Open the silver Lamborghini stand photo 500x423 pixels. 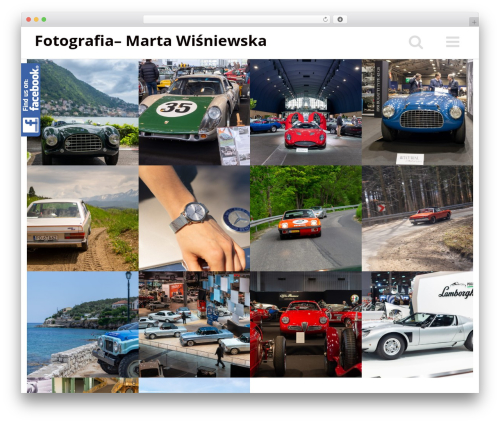coord(417,324)
